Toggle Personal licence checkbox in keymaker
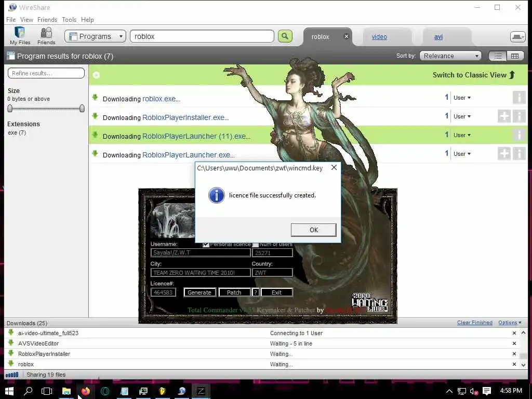 [x=206, y=244]
